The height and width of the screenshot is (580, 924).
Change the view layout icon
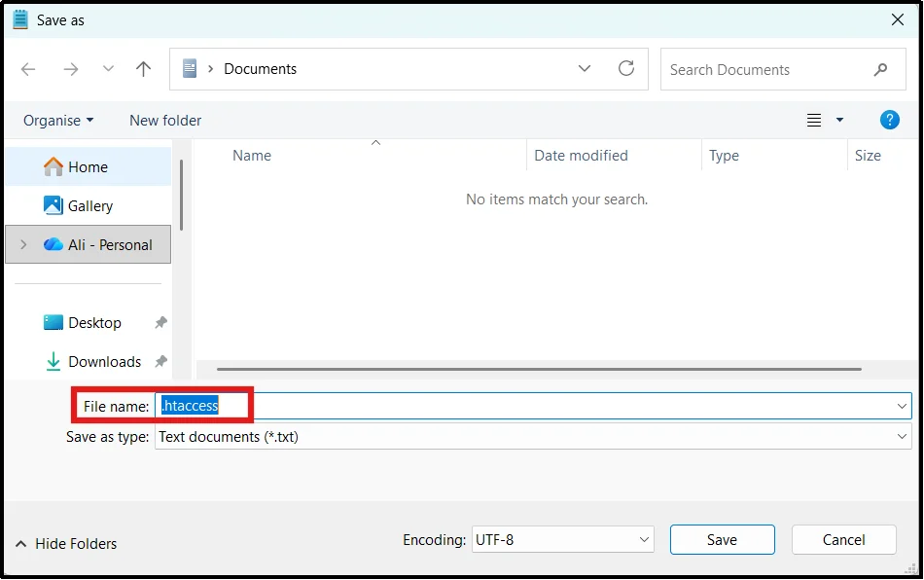click(814, 121)
